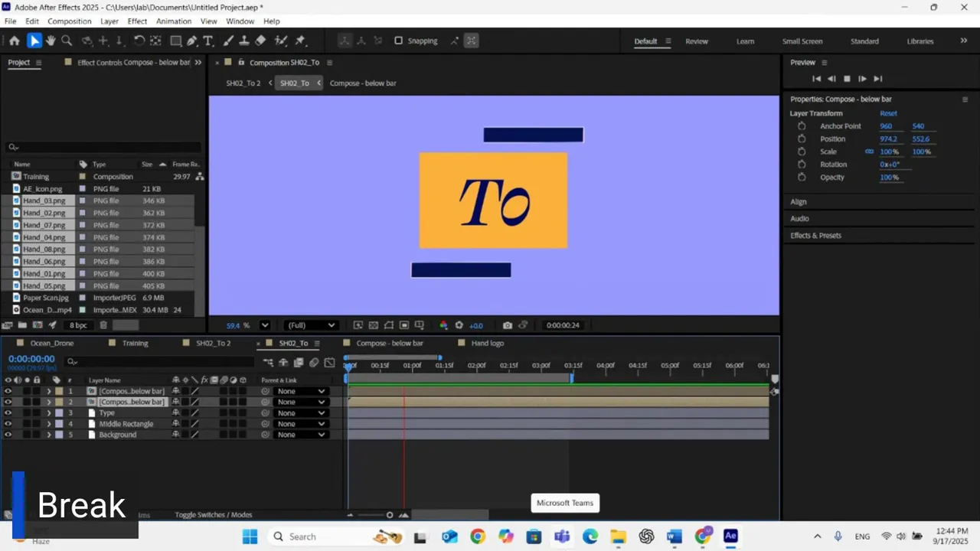Open parent dropdown for Type layer
The height and width of the screenshot is (551, 980).
(x=301, y=412)
